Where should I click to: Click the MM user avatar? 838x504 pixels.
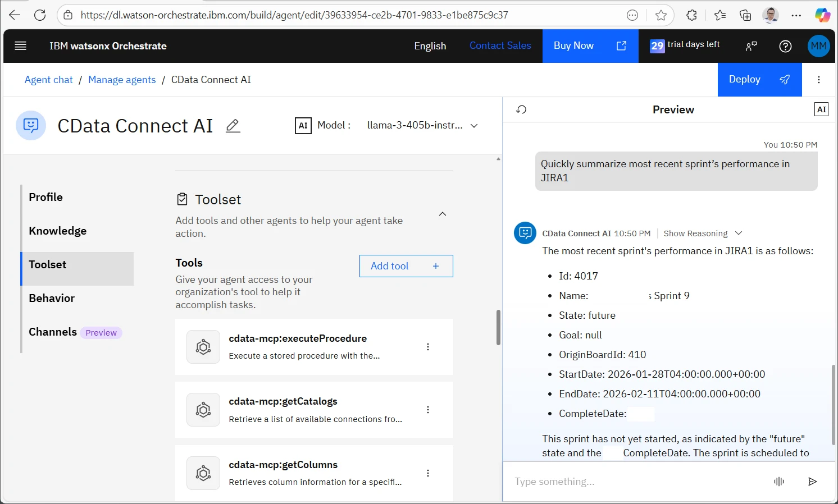[818, 46]
